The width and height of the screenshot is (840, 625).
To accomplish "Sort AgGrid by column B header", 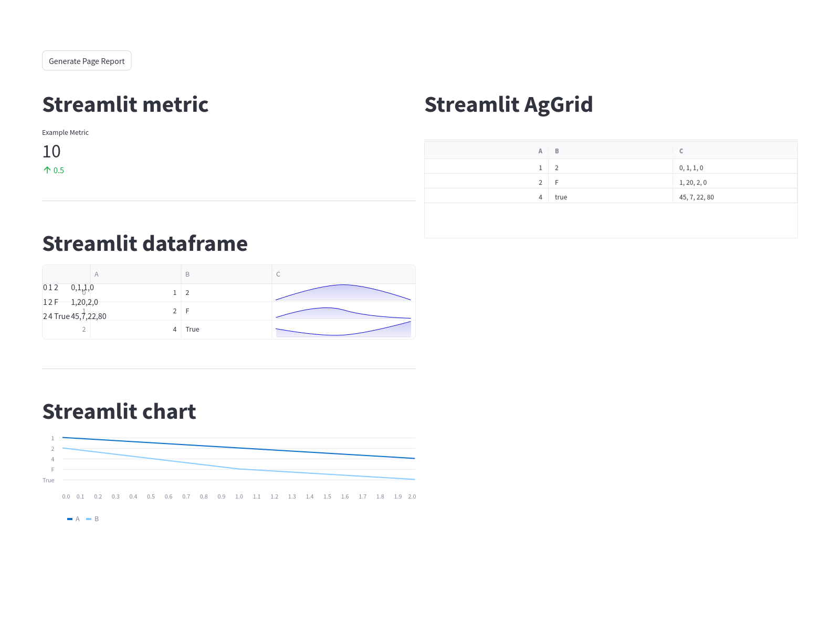I will click(x=611, y=151).
